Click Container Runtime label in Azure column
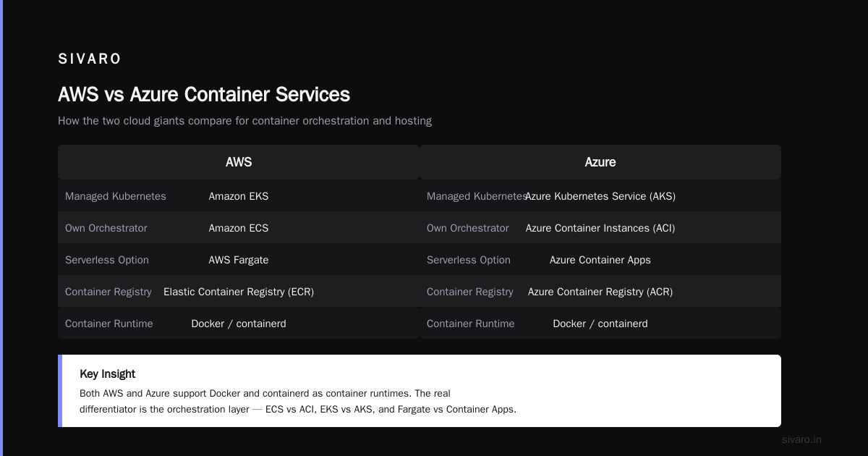Viewport: 868px width, 456px height. pyautogui.click(x=471, y=324)
